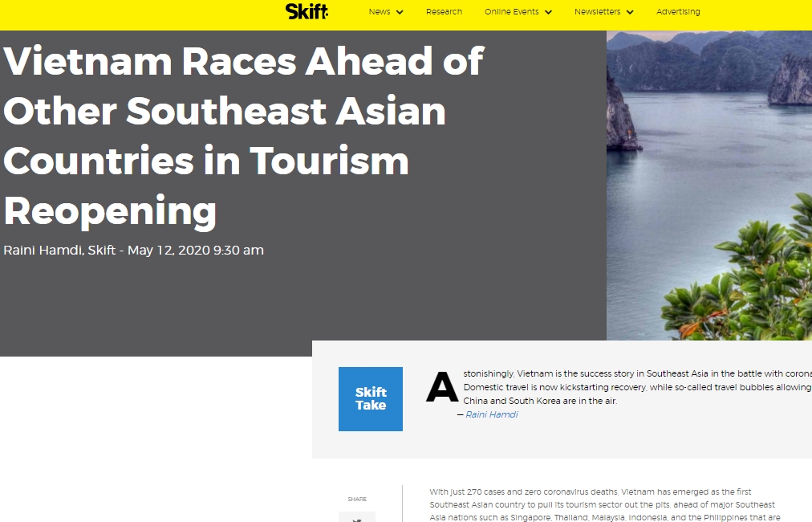
Task: Click the Skift logo in the header
Action: click(x=307, y=11)
